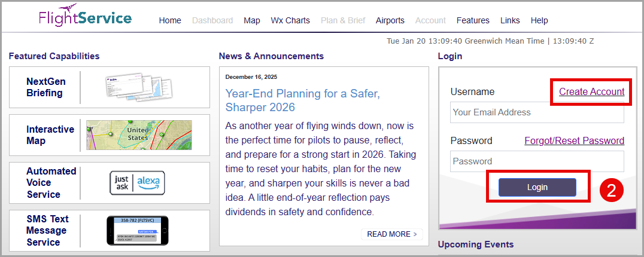
Task: Open the Links menu
Action: 510,20
